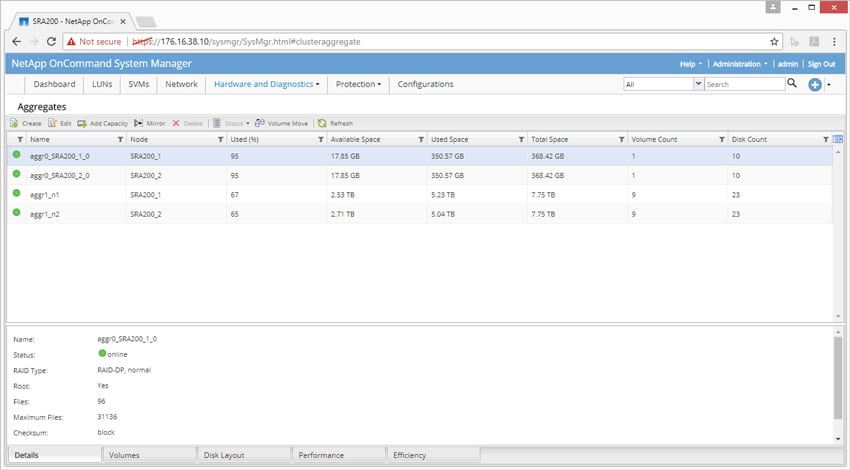This screenshot has height=470, width=850.
Task: Click the Chrome user profile icon
Action: (x=773, y=7)
